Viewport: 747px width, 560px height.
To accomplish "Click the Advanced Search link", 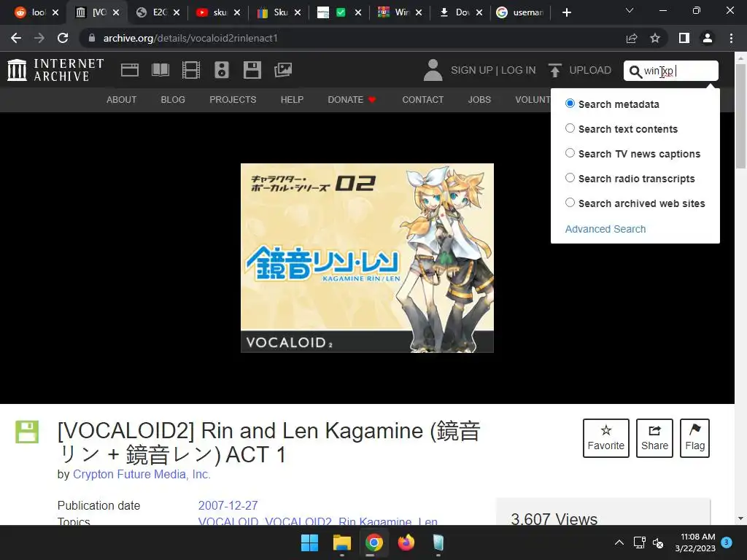I will 605,229.
